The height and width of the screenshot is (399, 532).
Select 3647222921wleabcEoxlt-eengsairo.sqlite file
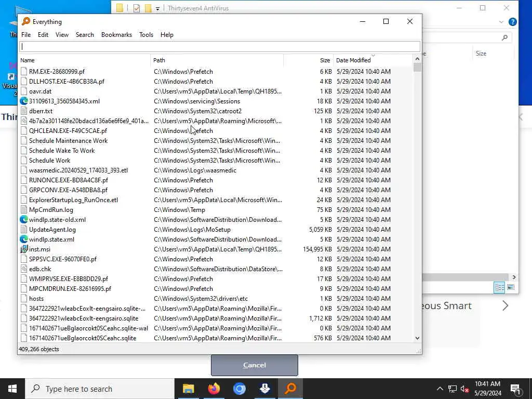click(84, 318)
